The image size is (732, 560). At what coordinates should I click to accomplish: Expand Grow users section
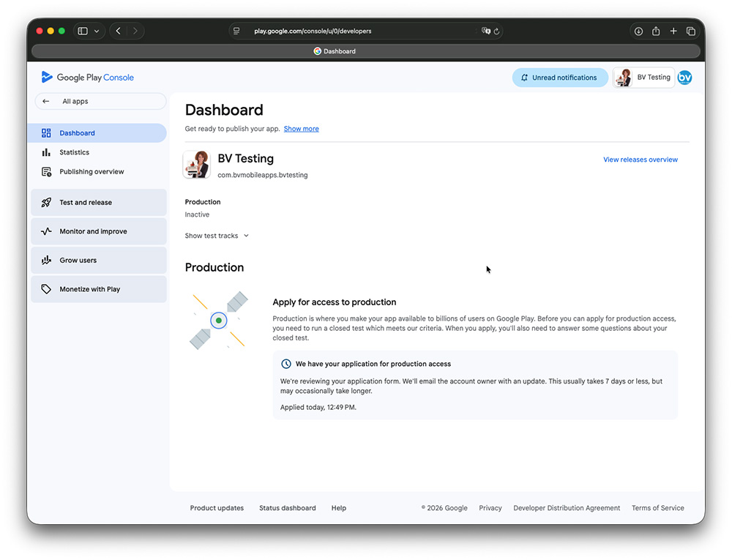99,261
